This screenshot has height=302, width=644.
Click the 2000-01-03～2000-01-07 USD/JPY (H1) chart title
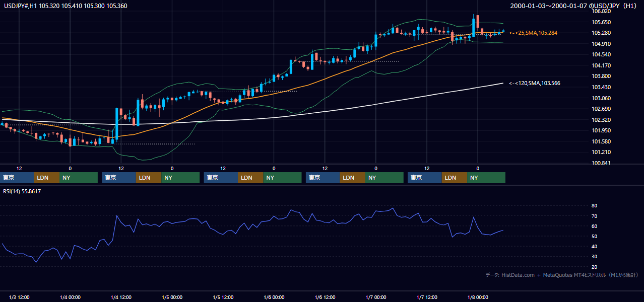click(x=574, y=6)
